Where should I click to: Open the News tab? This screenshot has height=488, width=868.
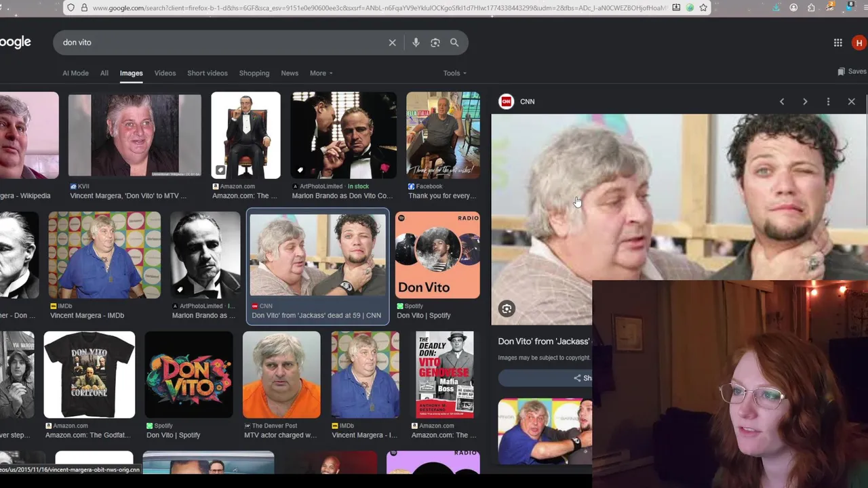[x=290, y=73]
